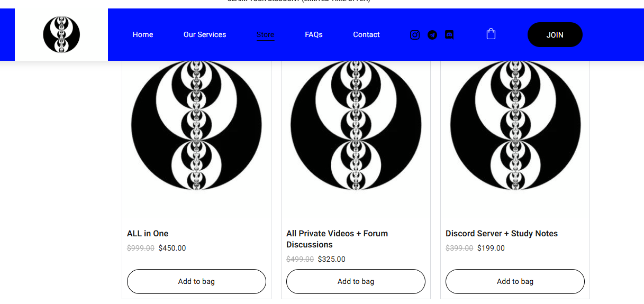Add Discord Server + Study Notes to bag

(x=515, y=281)
